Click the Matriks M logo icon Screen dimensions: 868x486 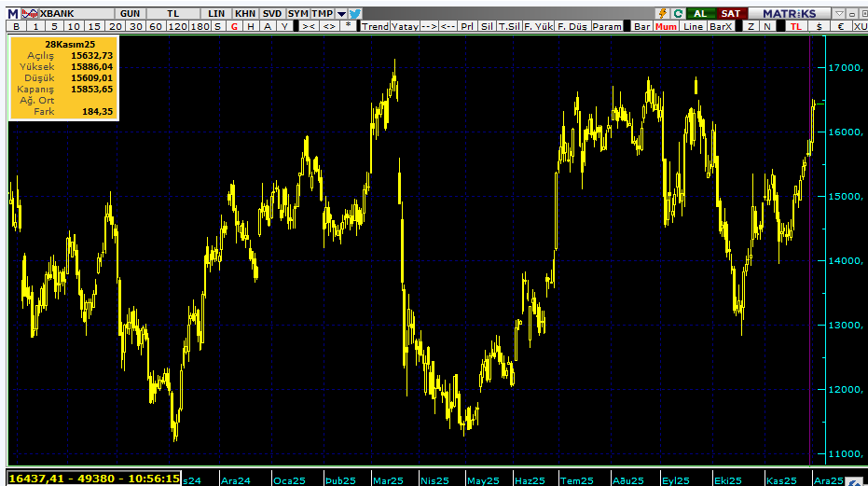point(13,13)
